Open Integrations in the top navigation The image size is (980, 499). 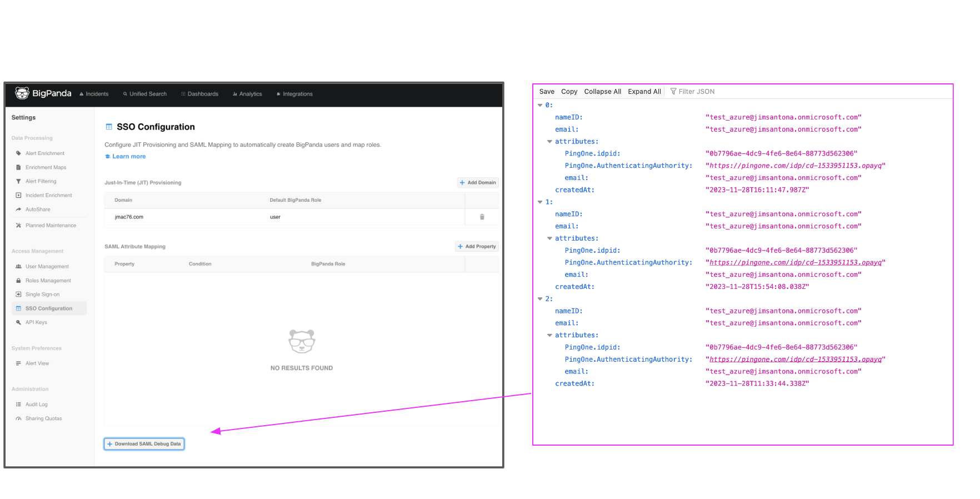click(x=294, y=94)
